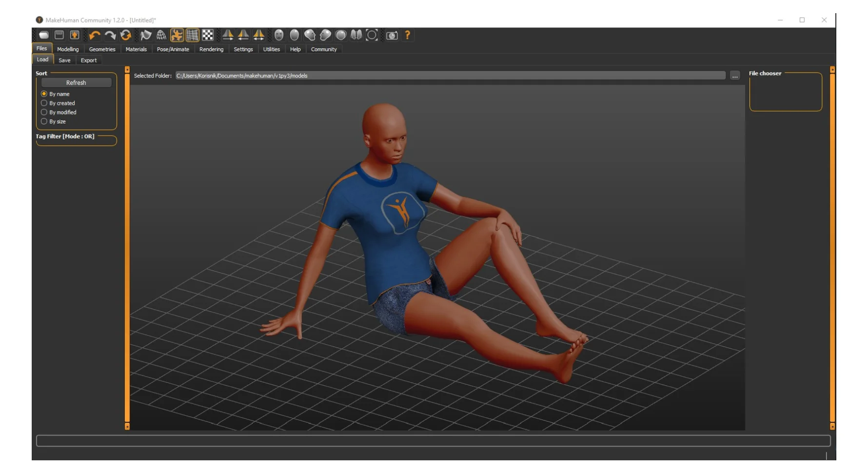Screen dimensions: 868x473
Task: Expand the Tag Filter panel
Action: [x=65, y=137]
